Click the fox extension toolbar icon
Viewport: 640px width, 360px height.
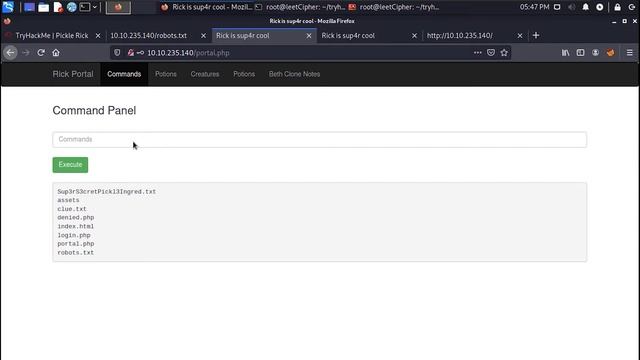[x=611, y=53]
